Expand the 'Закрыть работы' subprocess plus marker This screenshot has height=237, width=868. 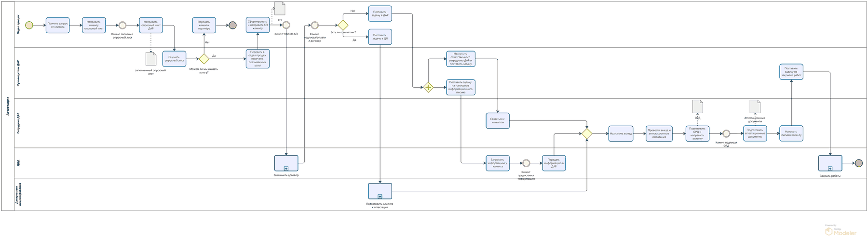pos(830,169)
